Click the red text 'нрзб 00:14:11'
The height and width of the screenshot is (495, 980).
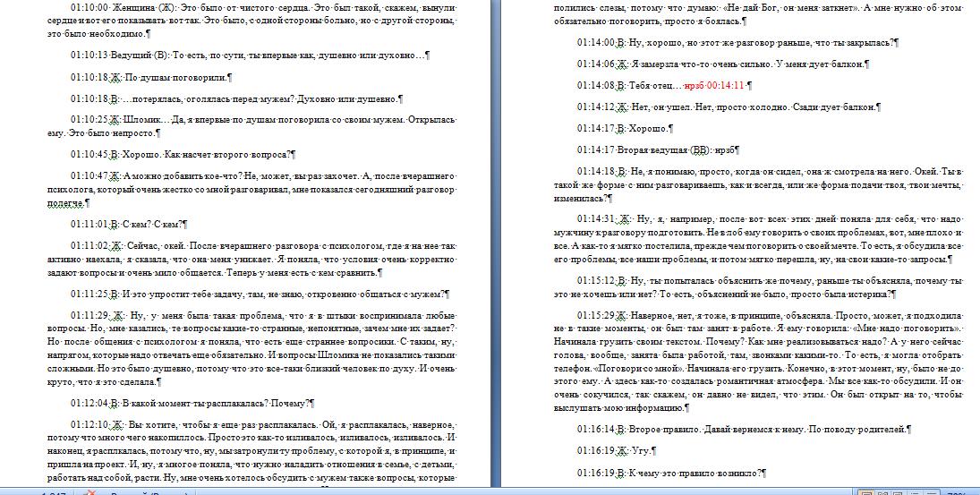click(714, 86)
